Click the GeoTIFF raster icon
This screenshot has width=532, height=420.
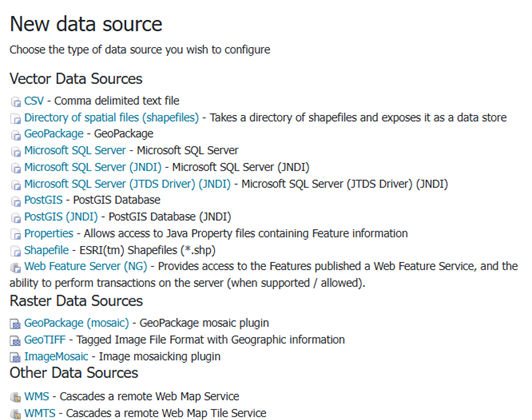point(16,340)
